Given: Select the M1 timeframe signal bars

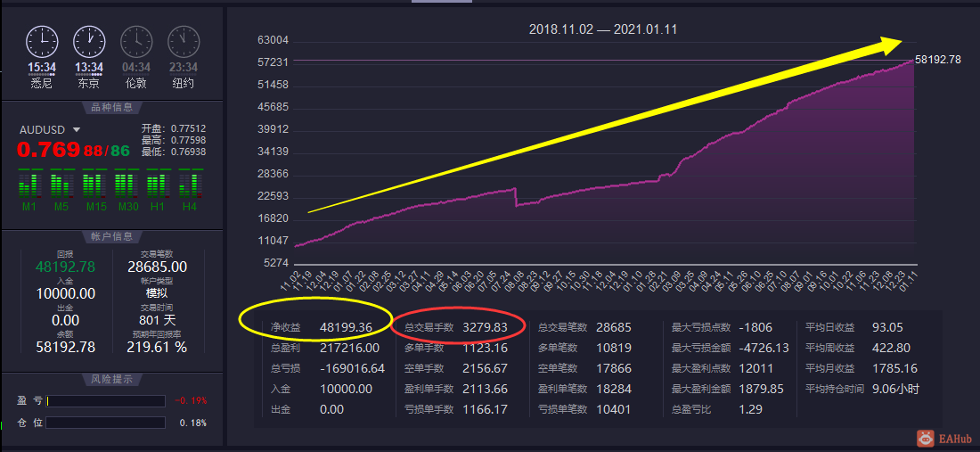Looking at the screenshot, I should 29,183.
